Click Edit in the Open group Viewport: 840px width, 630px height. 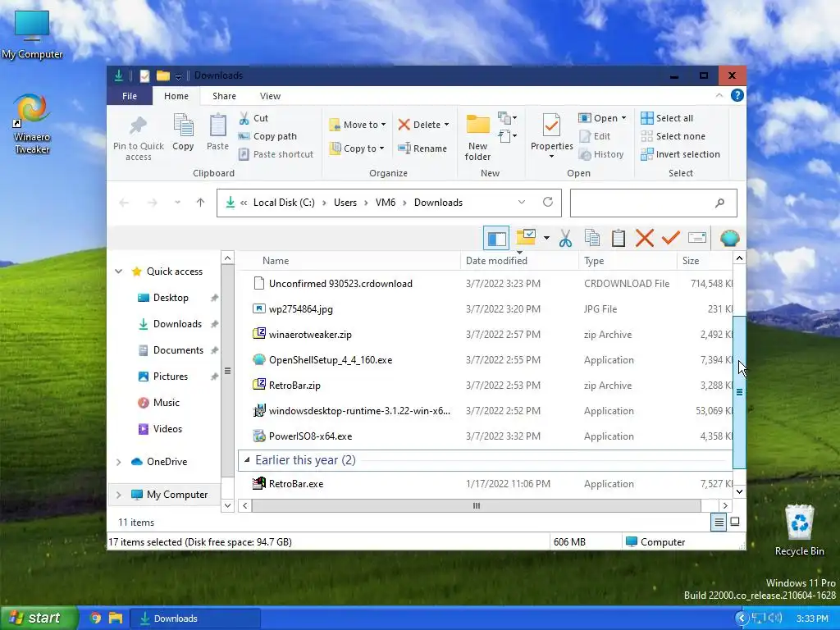(x=595, y=136)
